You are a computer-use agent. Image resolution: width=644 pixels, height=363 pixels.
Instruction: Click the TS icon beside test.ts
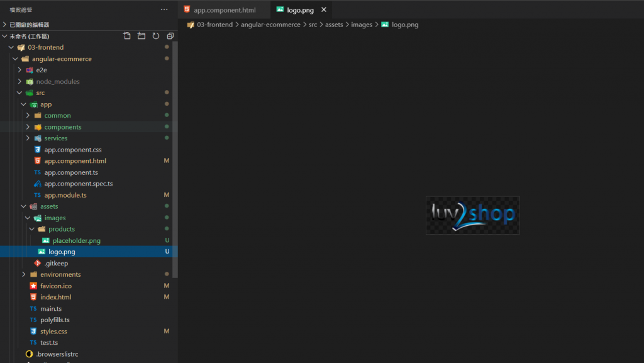point(33,342)
